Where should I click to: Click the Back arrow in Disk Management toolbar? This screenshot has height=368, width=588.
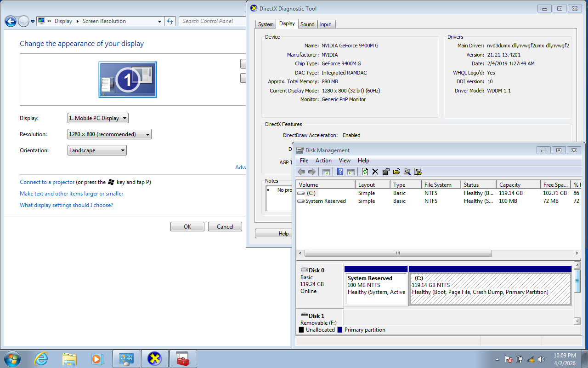tap(301, 172)
